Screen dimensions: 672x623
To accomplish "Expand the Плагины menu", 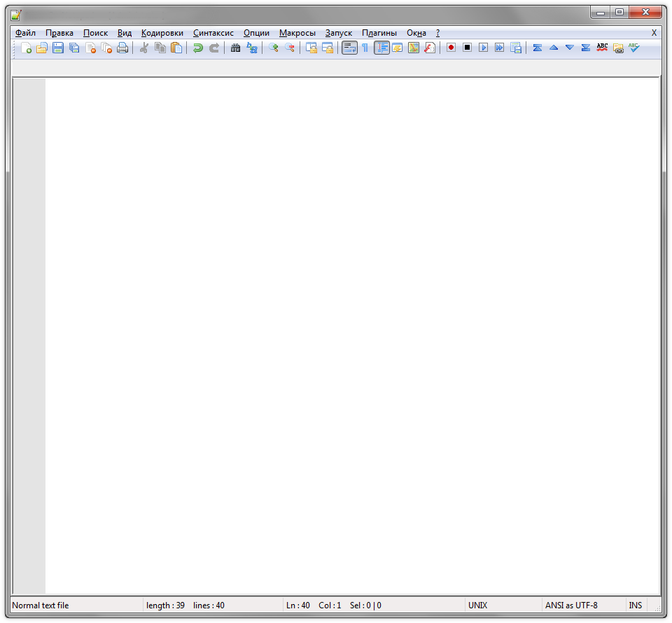I will 379,33.
